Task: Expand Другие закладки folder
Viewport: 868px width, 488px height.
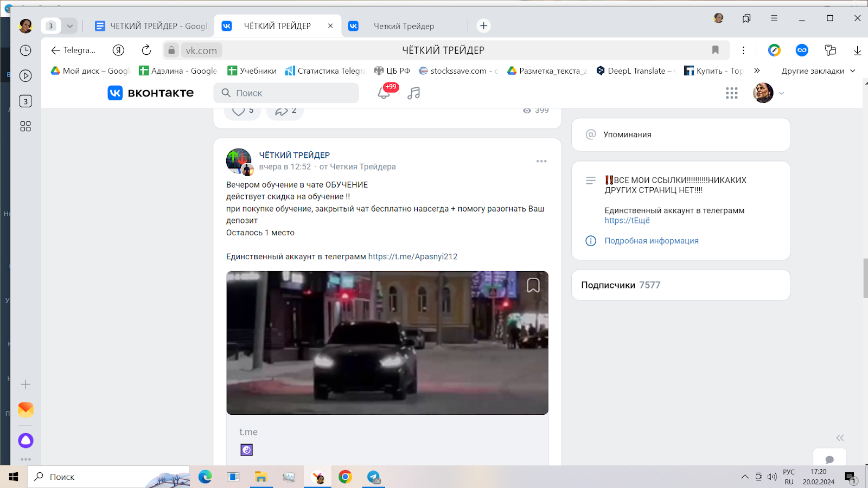Action: click(x=818, y=71)
